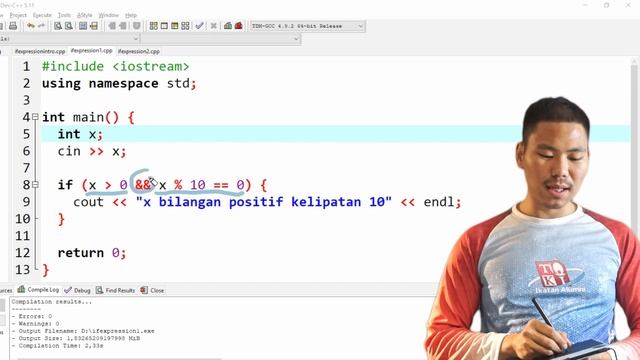Open the Help menu
The width and height of the screenshot is (640, 360).
click(131, 15)
